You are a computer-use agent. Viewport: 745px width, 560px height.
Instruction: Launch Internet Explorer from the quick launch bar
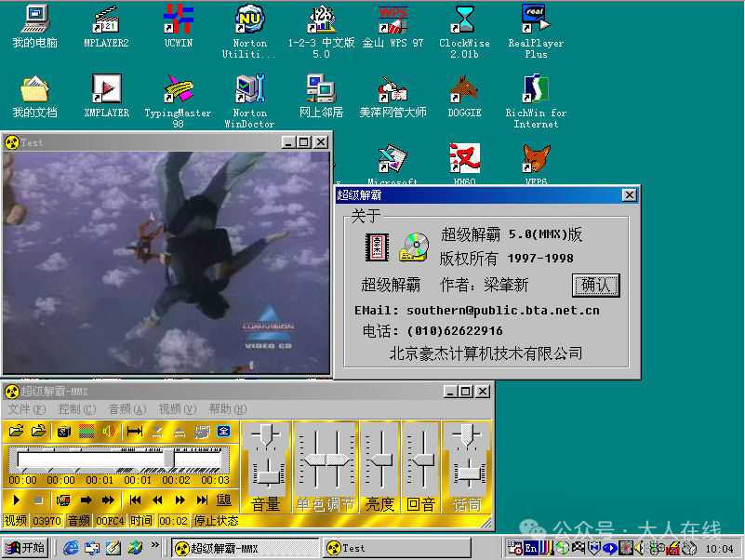tap(71, 548)
